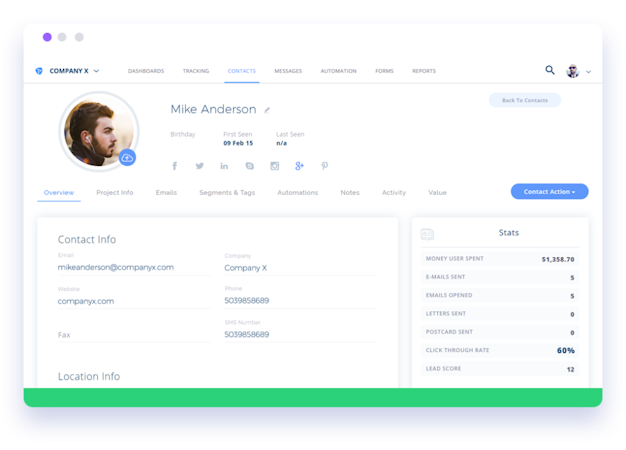The image size is (626, 450).
Task: Switch to Automations tab
Action: coord(297,192)
